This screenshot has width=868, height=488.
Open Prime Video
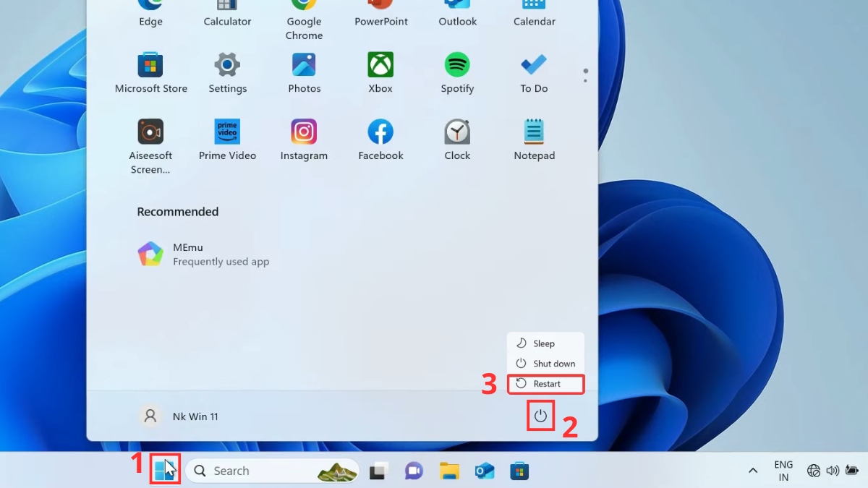click(x=227, y=133)
